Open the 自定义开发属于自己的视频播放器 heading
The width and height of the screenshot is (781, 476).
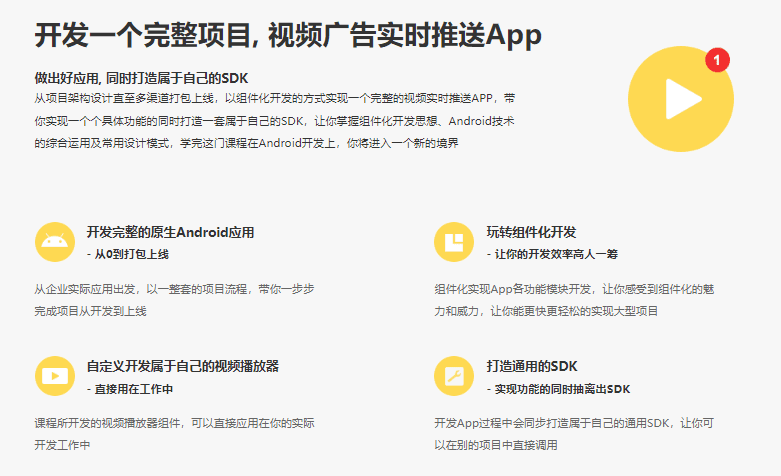click(182, 366)
